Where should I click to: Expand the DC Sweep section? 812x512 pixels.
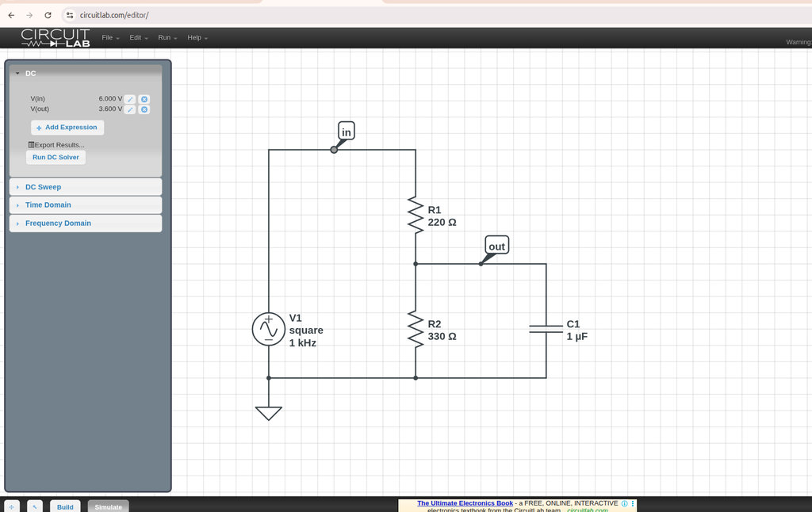point(86,187)
